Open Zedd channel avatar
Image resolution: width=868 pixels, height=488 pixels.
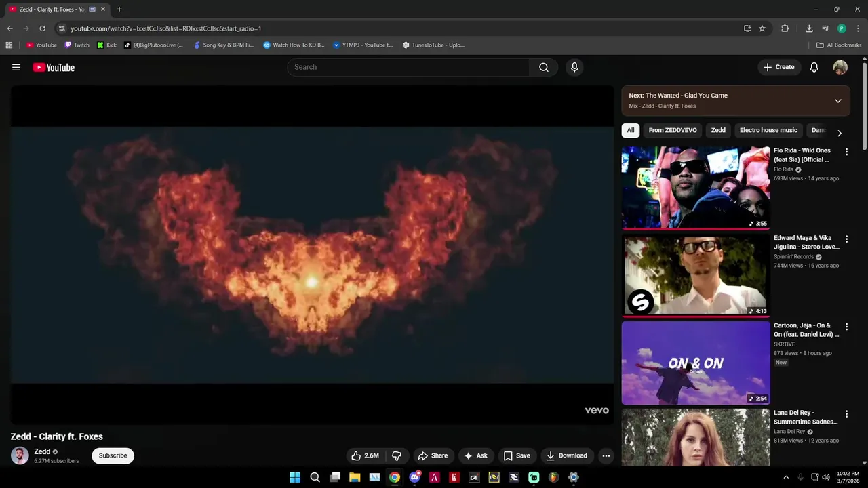tap(20, 455)
